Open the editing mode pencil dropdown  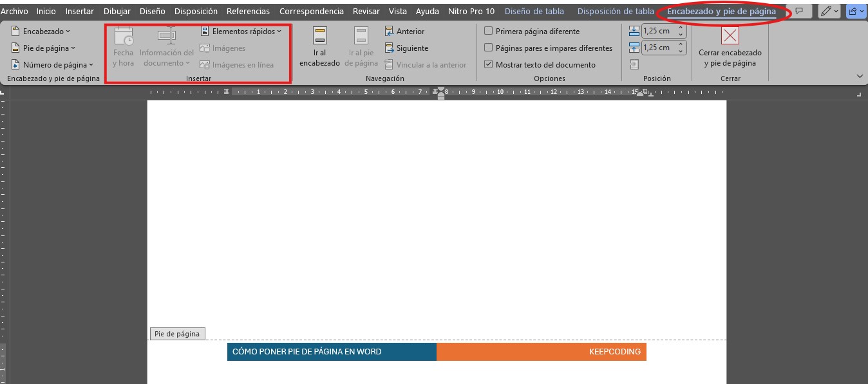coord(829,12)
